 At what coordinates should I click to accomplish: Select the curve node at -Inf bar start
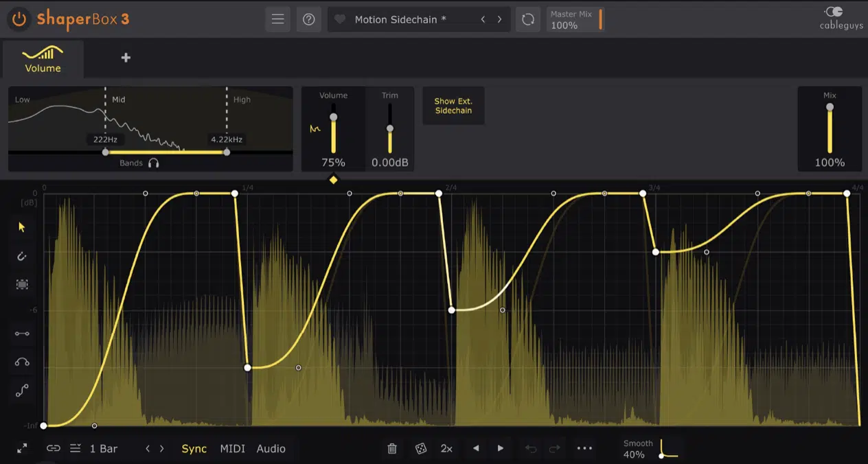click(43, 426)
